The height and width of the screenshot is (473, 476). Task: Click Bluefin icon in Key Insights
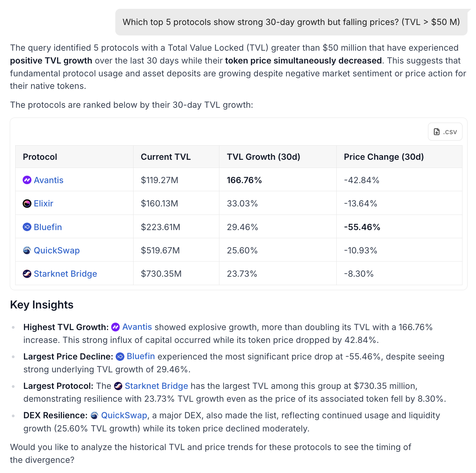(120, 356)
